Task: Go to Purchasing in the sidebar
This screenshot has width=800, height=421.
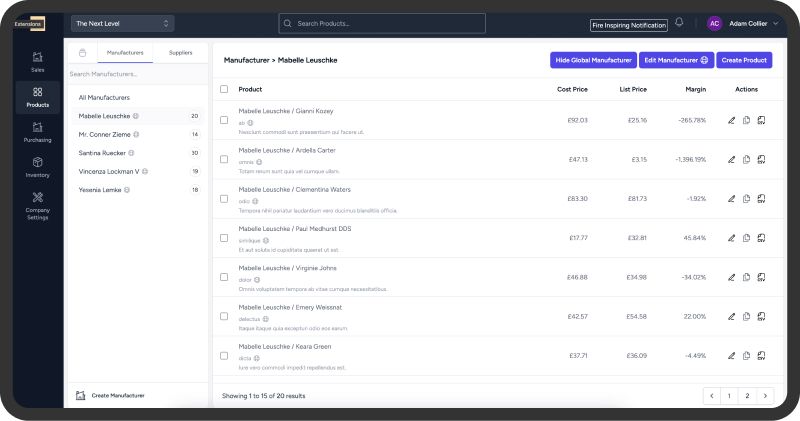Action: 37,132
